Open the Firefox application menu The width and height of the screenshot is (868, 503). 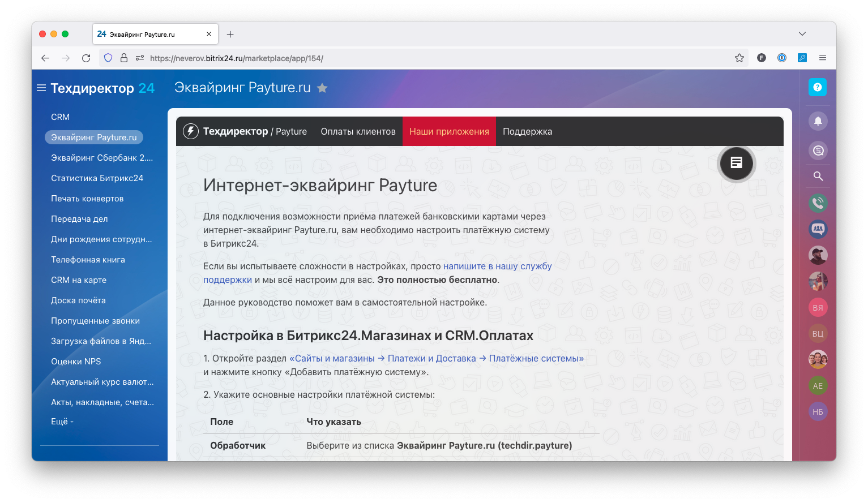[823, 58]
